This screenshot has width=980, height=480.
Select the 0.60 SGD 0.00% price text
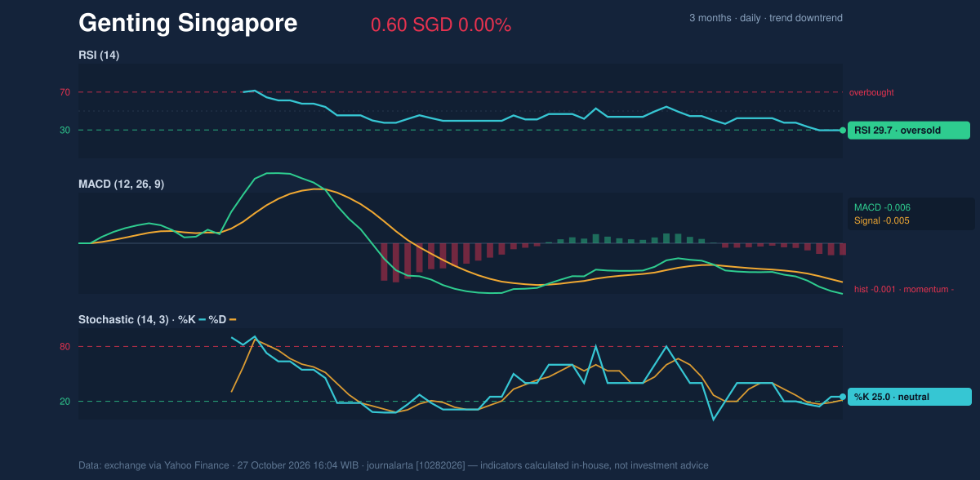pos(441,25)
